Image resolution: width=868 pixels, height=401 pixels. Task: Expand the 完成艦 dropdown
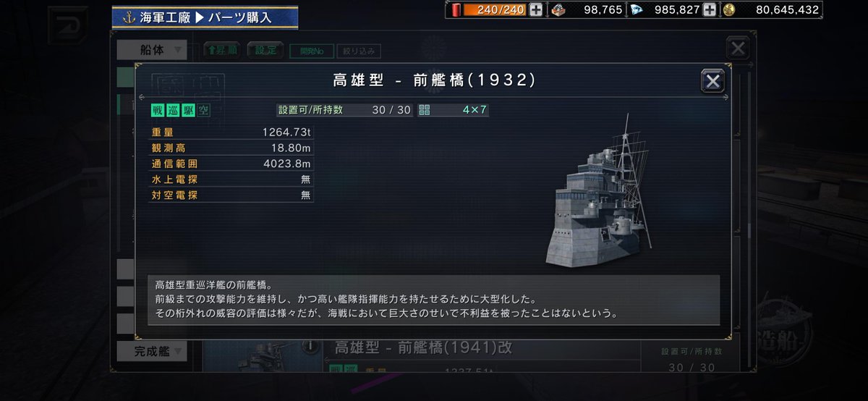point(152,352)
